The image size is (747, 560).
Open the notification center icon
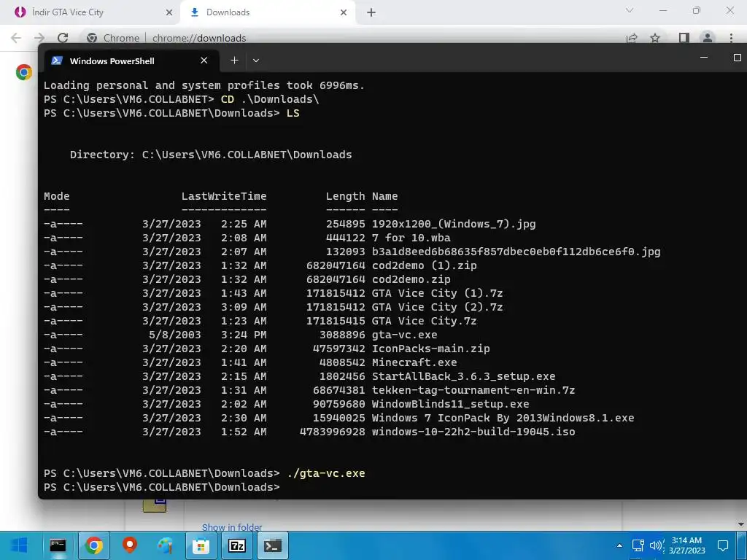(723, 545)
